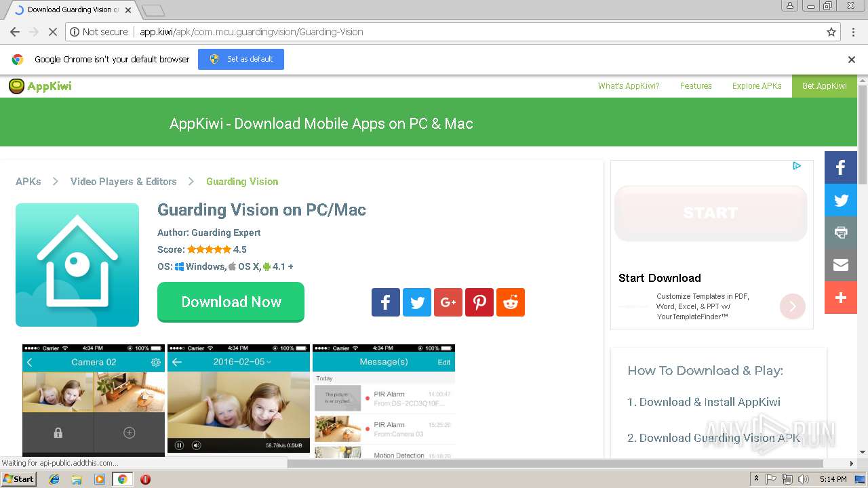Click the ad's round arrow button
The image size is (868, 488).
point(792,306)
